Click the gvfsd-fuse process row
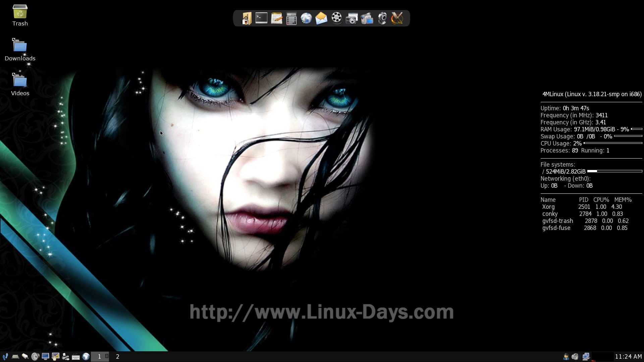The height and width of the screenshot is (362, 644). (585, 228)
